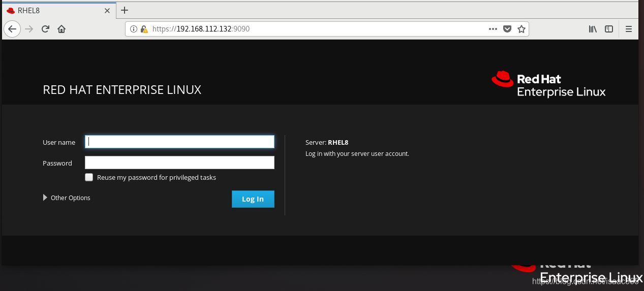Viewport: 644px width, 291px height.
Task: Open the Firefox hamburger menu
Action: [x=629, y=29]
